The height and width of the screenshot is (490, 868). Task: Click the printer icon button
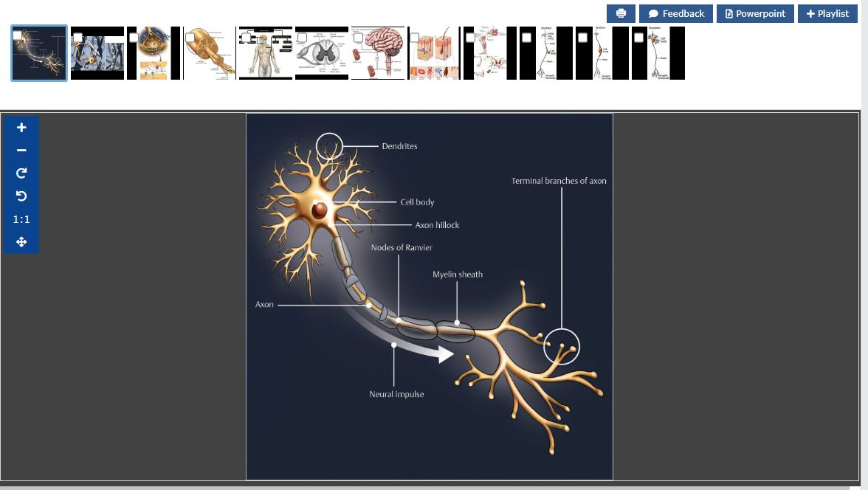621,13
